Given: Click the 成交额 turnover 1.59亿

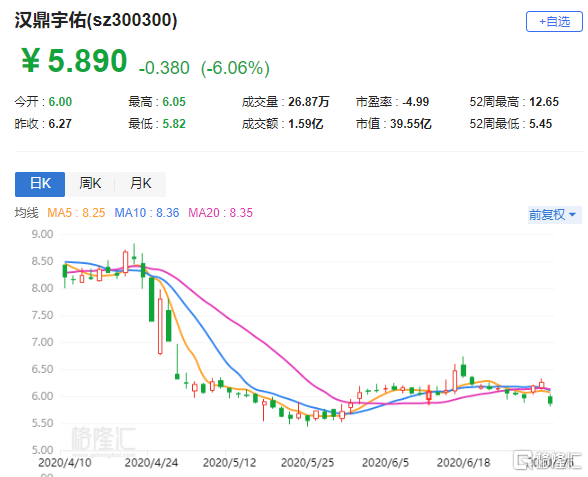Looking at the screenshot, I should click(x=306, y=124).
